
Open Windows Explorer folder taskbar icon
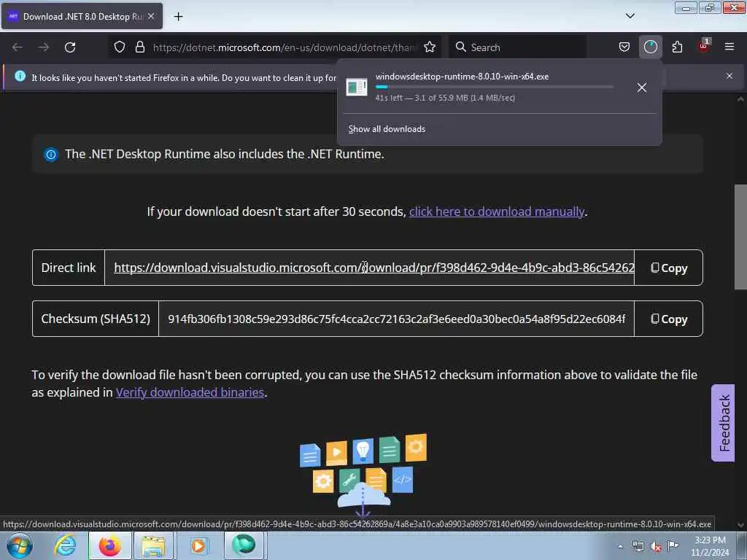153,545
